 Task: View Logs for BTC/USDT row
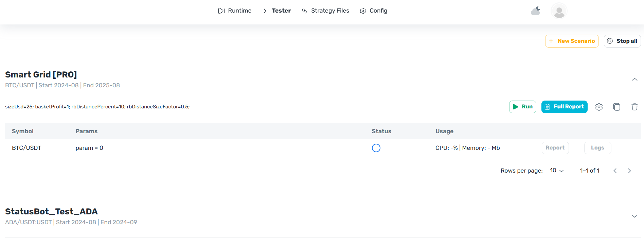coord(597,148)
